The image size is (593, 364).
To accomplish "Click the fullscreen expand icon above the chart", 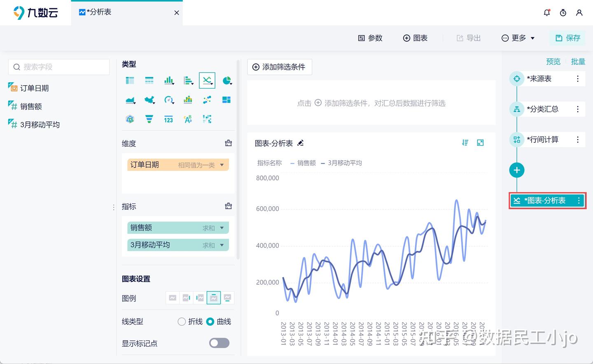I will point(480,142).
